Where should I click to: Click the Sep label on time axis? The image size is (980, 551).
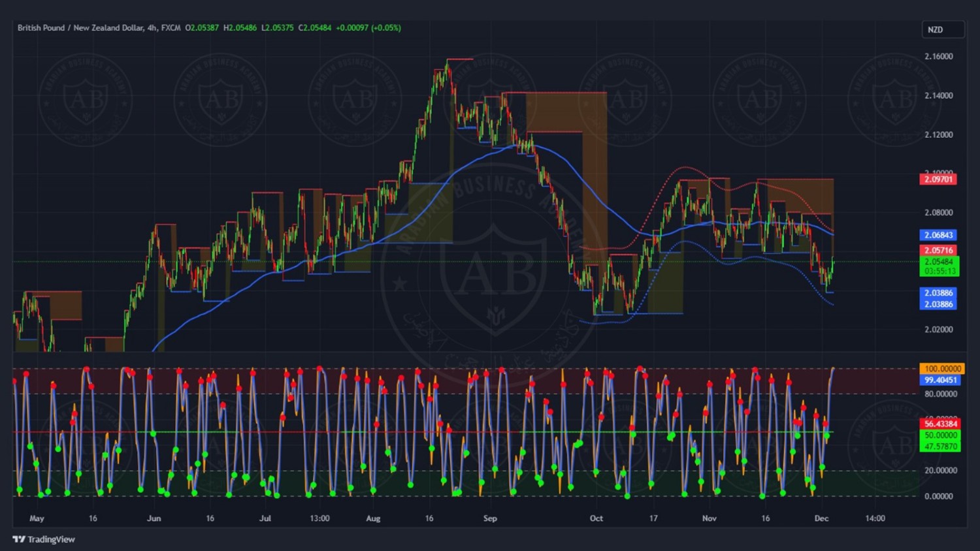(490, 518)
